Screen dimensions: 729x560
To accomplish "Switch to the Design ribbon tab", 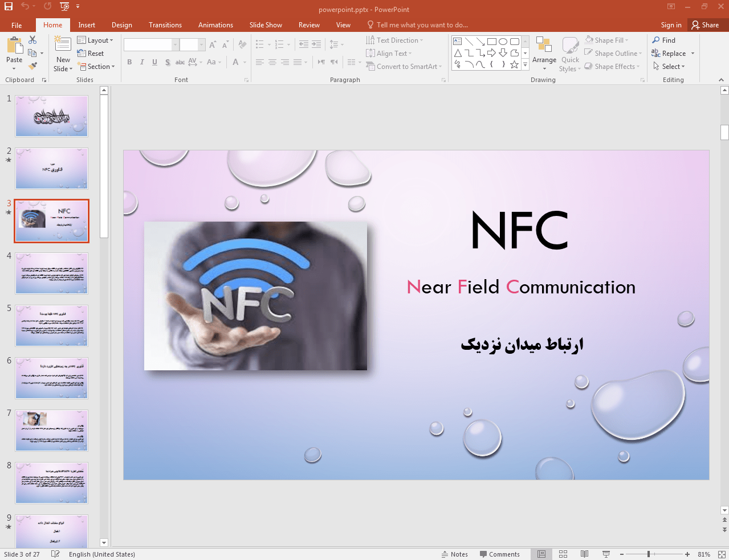I will [121, 25].
